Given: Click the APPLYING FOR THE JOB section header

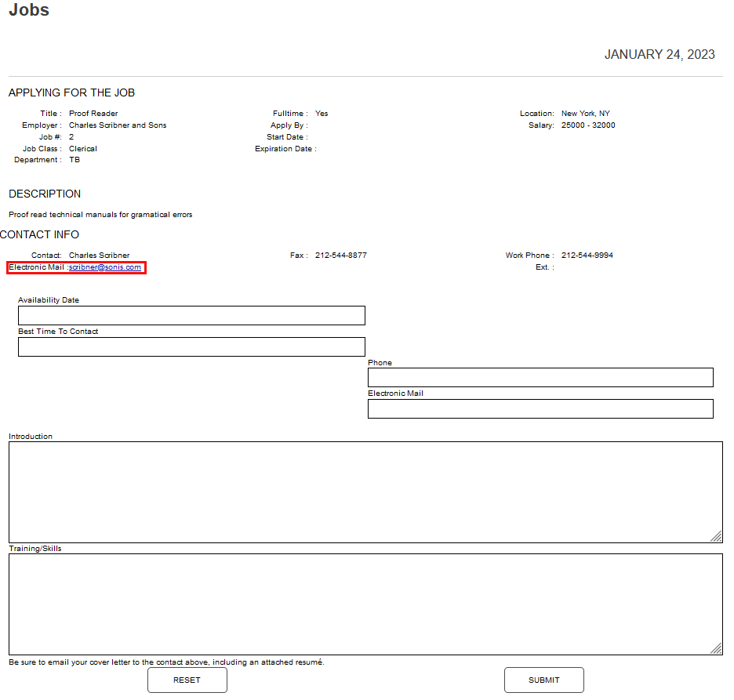Looking at the screenshot, I should click(73, 92).
